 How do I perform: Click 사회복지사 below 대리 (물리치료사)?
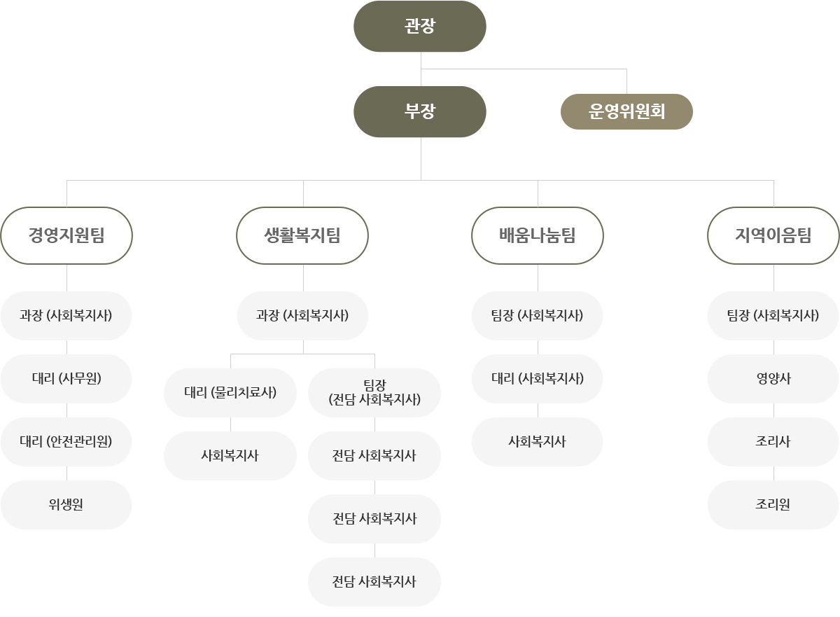point(230,456)
